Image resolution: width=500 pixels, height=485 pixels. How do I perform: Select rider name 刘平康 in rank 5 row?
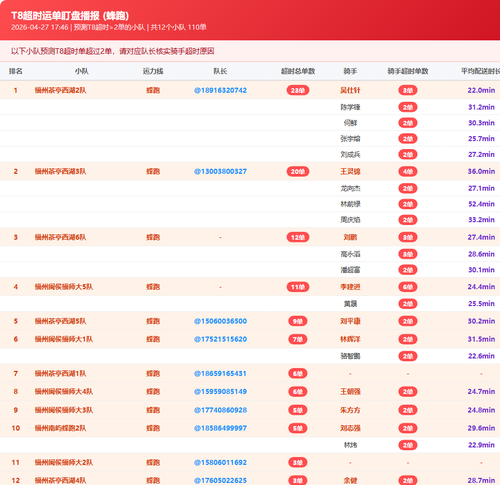(350, 321)
